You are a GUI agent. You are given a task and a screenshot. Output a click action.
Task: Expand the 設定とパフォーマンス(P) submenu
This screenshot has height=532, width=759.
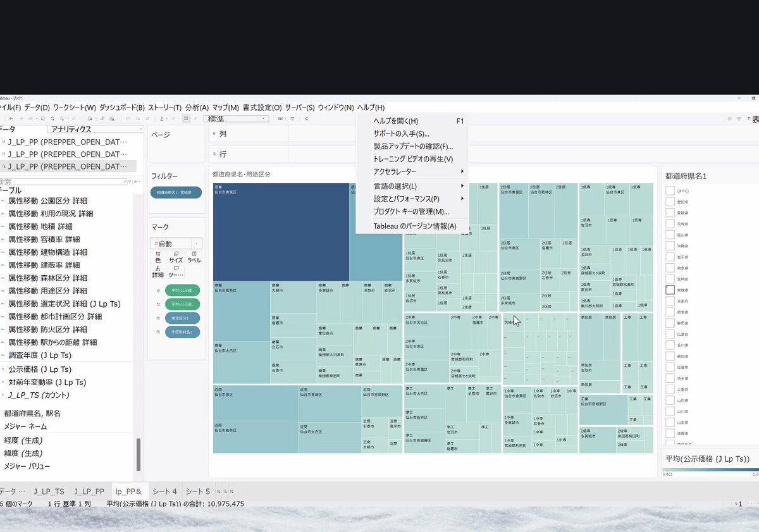[412, 199]
